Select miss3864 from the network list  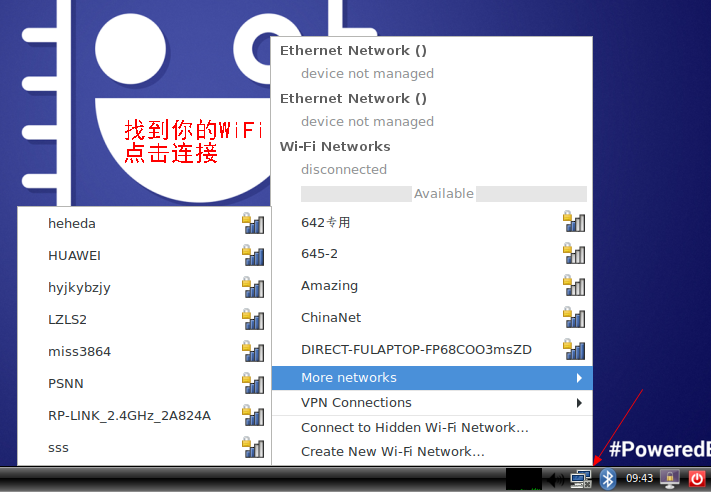[x=144, y=351]
